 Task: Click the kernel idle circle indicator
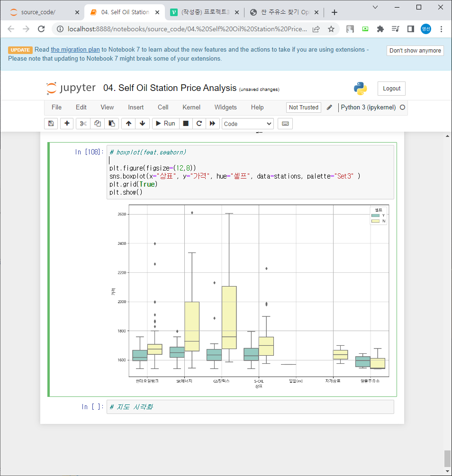coord(402,108)
